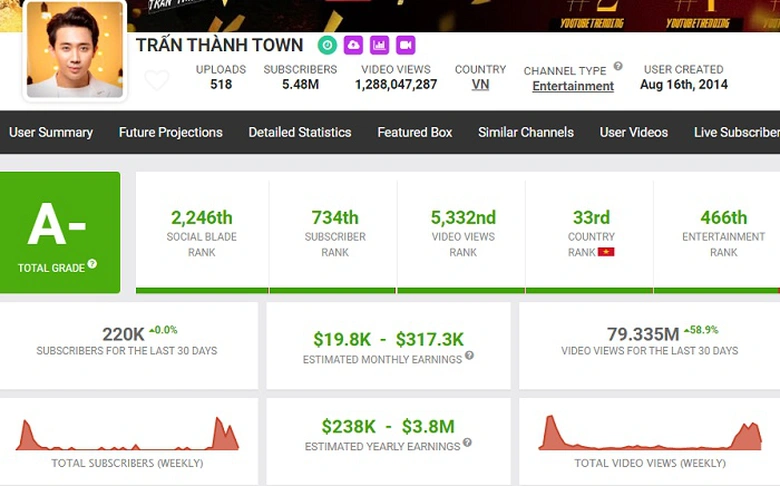This screenshot has width=780, height=486.
Task: Open the User Summary tab
Action: [51, 132]
